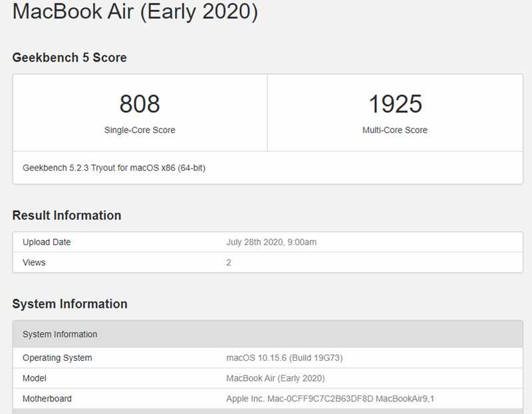
Task: Select the Operating System row label
Action: coord(57,358)
